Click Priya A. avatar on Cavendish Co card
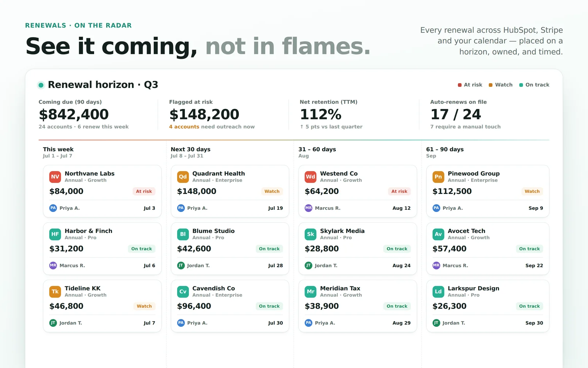 181,323
